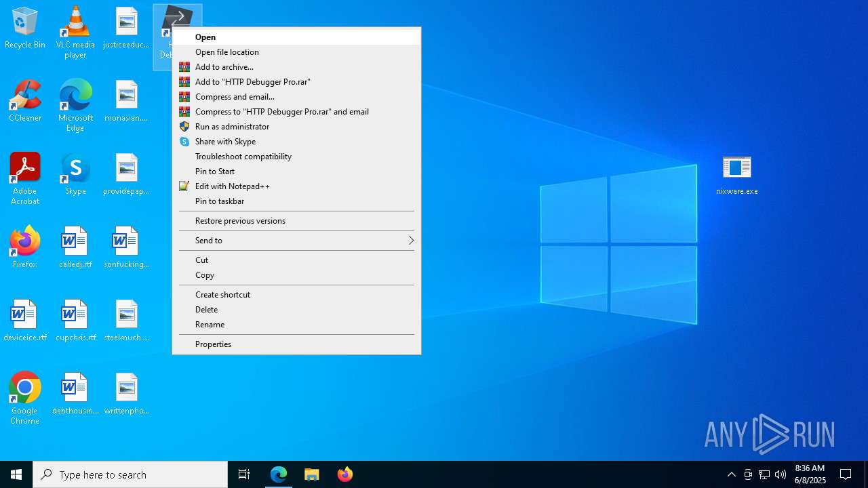
Task: Select Share with Skype
Action: [x=296, y=142]
